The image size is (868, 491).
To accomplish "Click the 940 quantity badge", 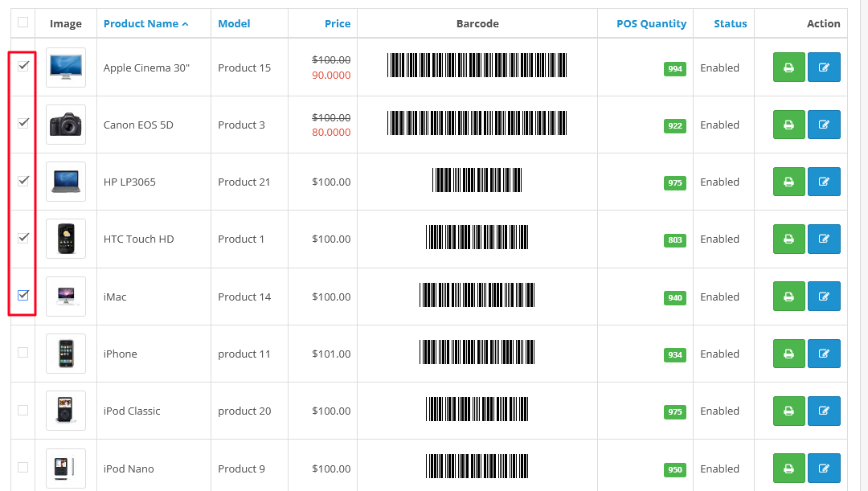I will (x=675, y=298).
